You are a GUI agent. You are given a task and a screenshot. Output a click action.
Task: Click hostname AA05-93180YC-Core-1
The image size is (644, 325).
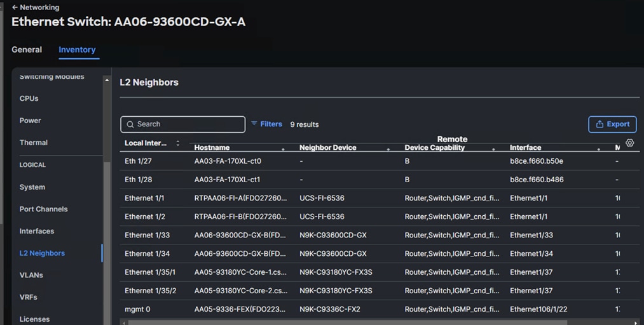tap(241, 272)
